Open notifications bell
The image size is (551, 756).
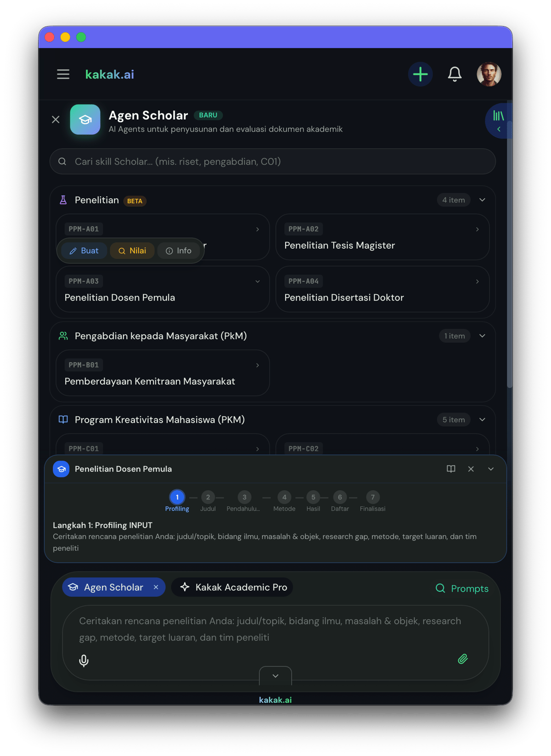point(455,74)
